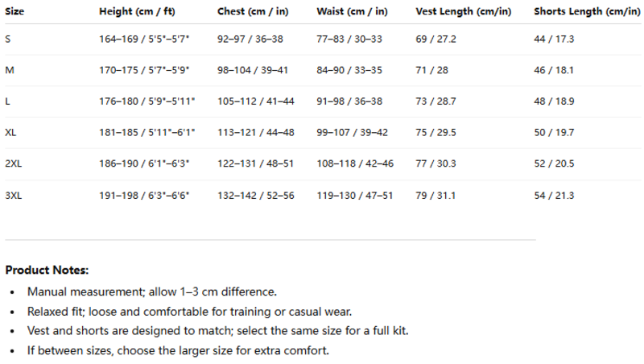Select the Height (cm / ft) header
Image resolution: width=644 pixels, height=364 pixels.
click(x=137, y=11)
